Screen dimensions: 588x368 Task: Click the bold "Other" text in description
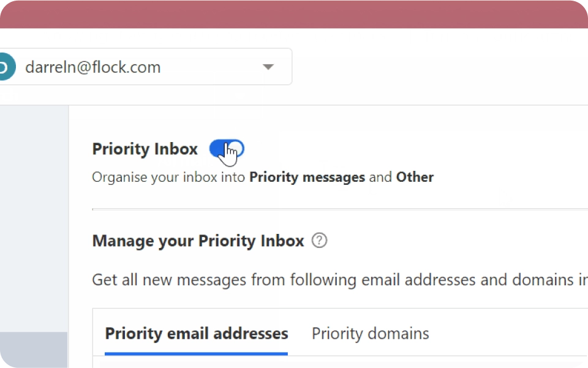[415, 178]
